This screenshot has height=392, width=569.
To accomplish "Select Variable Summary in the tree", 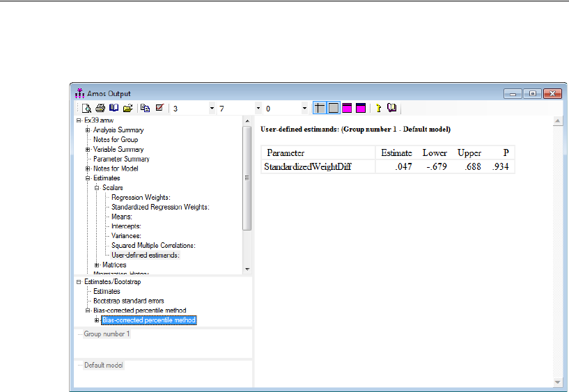I will point(118,150).
